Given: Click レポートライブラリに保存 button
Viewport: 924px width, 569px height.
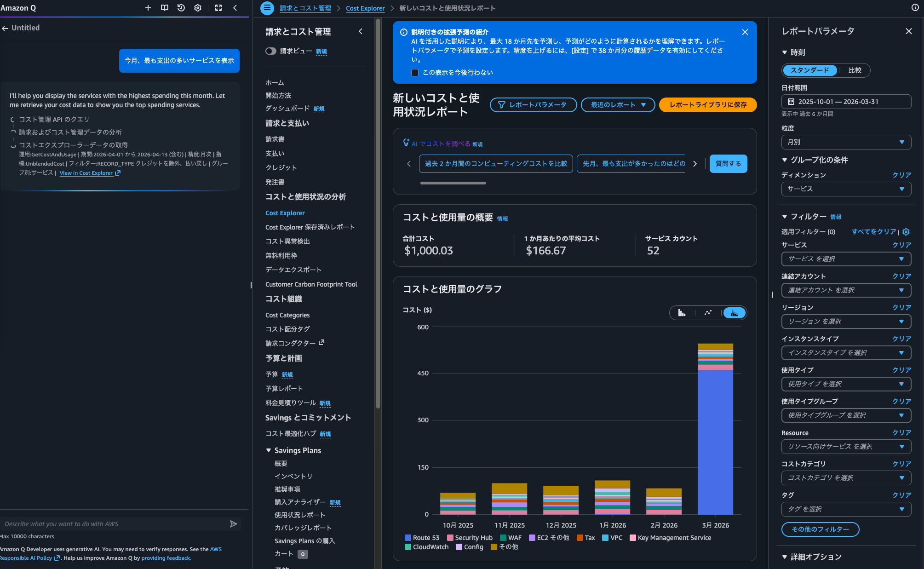Looking at the screenshot, I should click(x=707, y=105).
